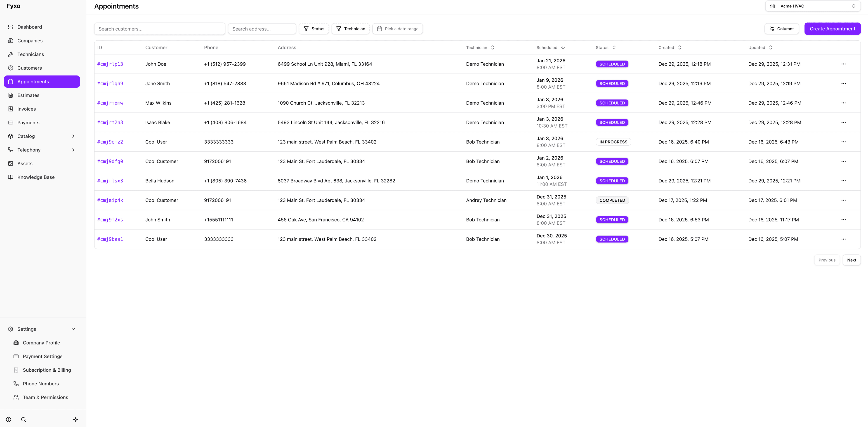Screen dimensions: 868x427
Task: Open the Dashboard from the sidebar
Action: [29, 27]
